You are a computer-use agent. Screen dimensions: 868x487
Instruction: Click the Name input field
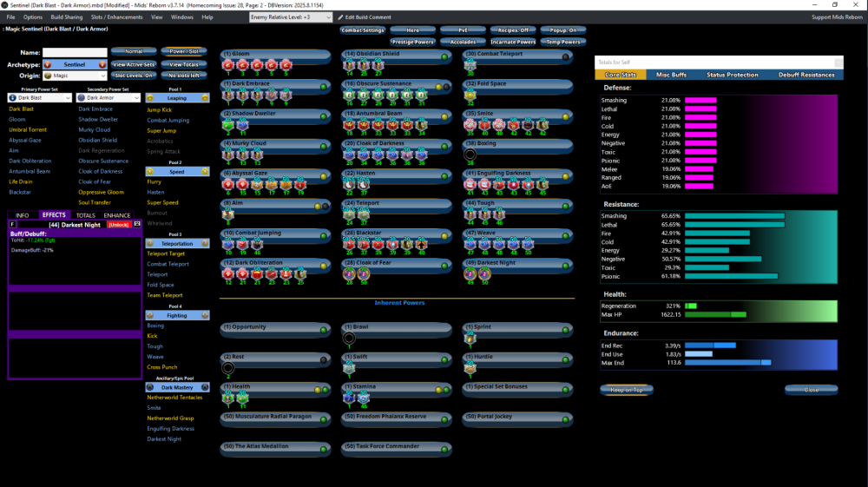75,52
